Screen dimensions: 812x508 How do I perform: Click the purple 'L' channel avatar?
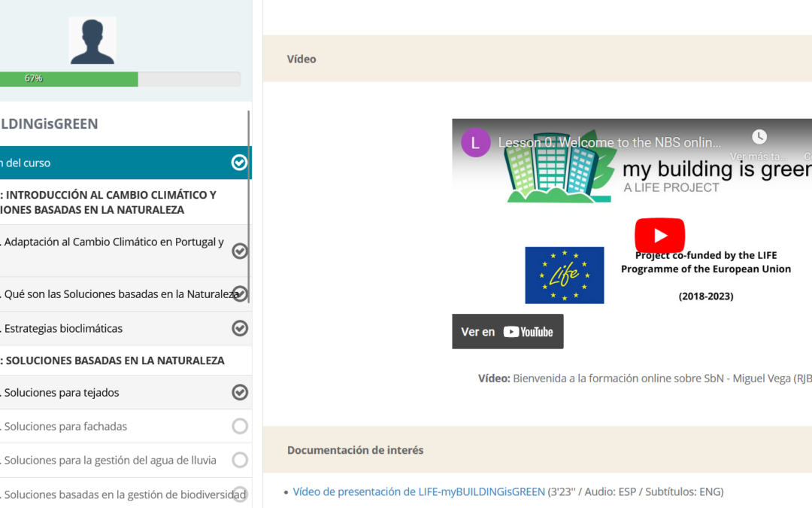475,142
